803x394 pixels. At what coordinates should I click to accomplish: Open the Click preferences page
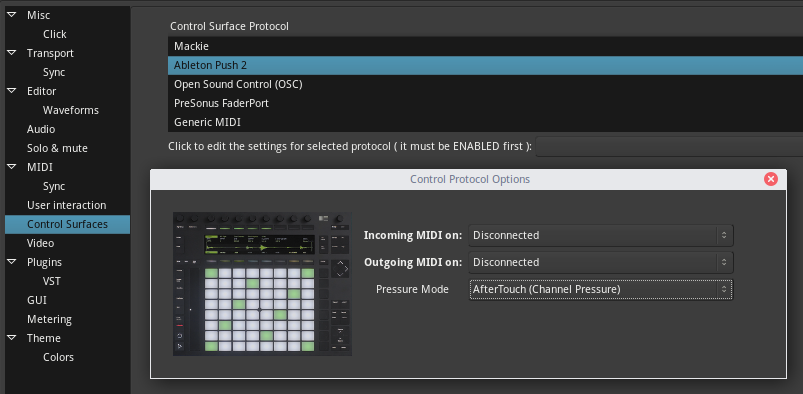[x=55, y=34]
